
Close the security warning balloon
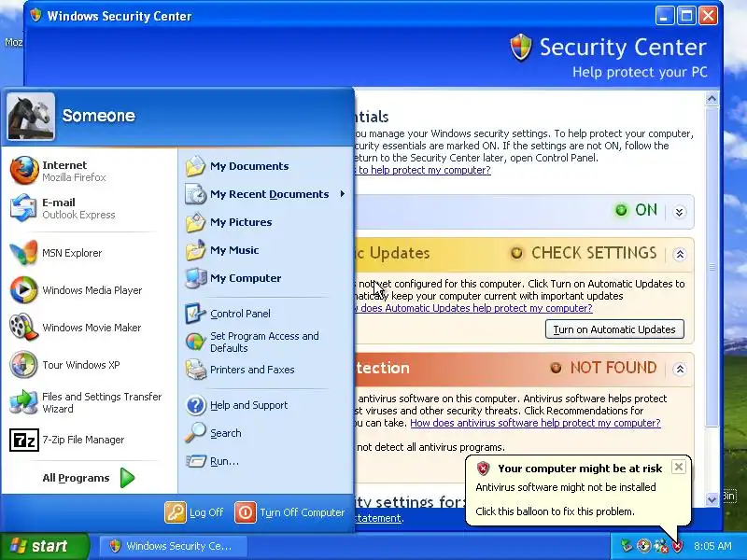coord(679,467)
